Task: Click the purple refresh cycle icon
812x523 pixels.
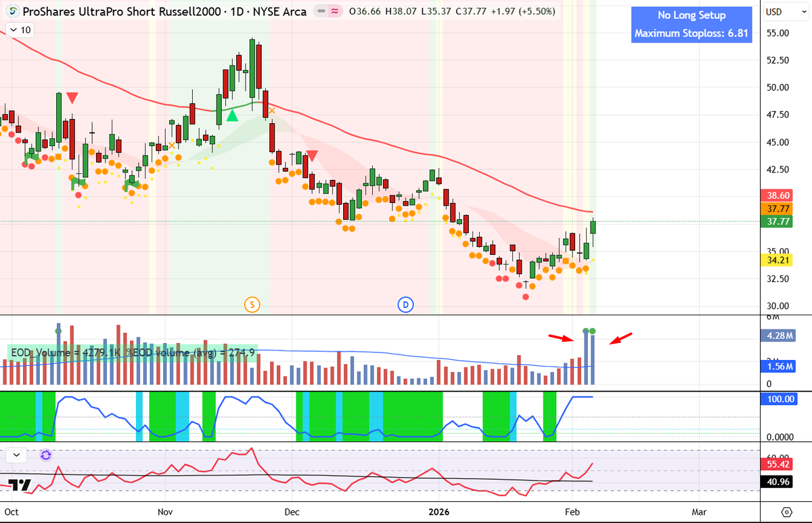Action: (45, 455)
